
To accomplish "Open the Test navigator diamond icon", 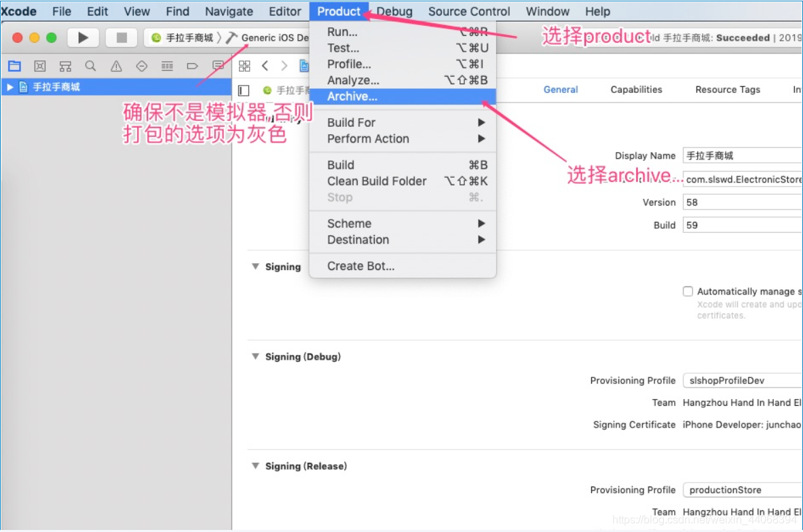I will coord(142,66).
